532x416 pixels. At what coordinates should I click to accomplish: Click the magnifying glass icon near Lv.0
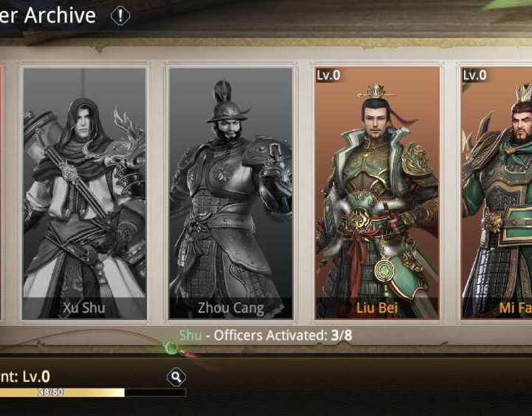[x=176, y=377]
